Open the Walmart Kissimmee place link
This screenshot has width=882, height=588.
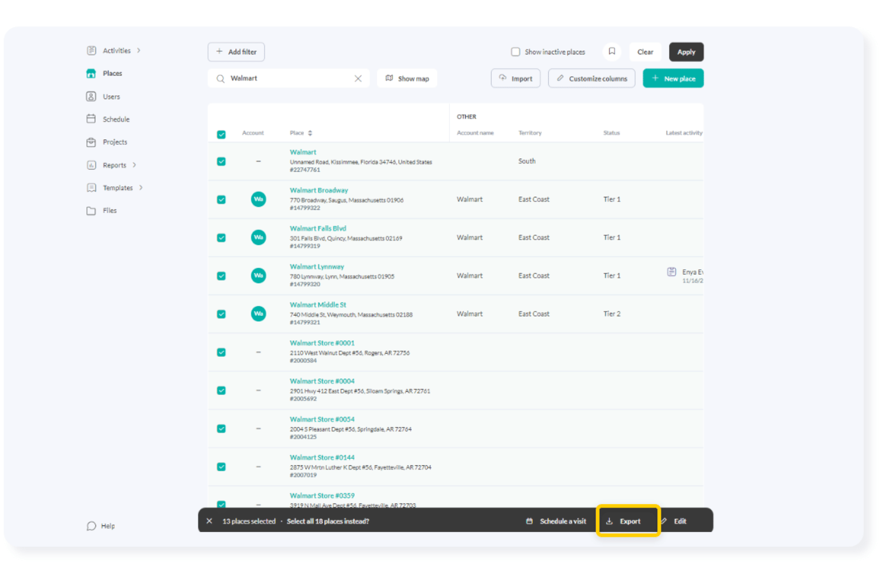tap(303, 153)
